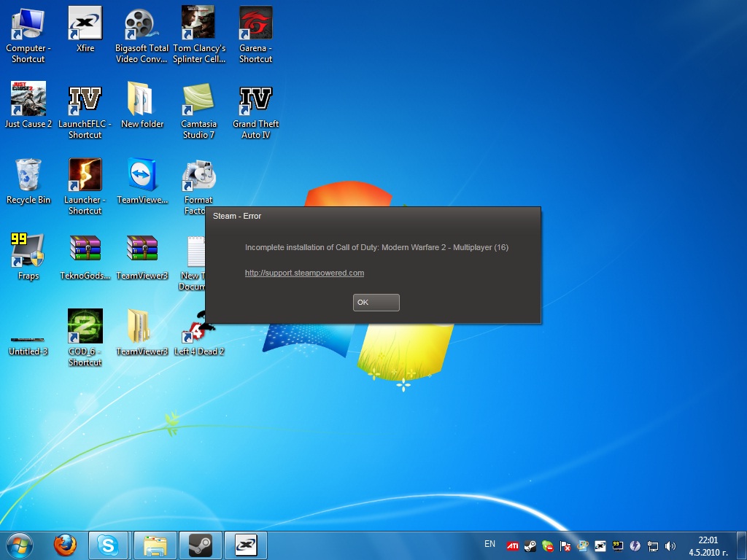The image size is (747, 560).
Task: Click the EN language indicator
Action: (489, 544)
